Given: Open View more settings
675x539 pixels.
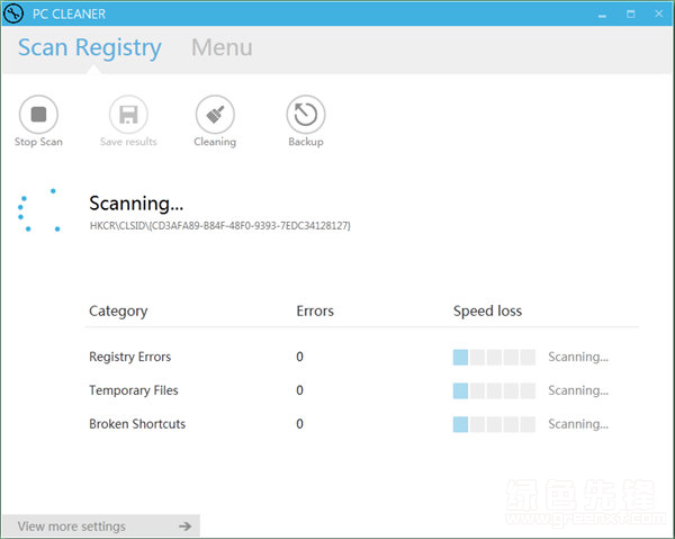Looking at the screenshot, I should 101,526.
